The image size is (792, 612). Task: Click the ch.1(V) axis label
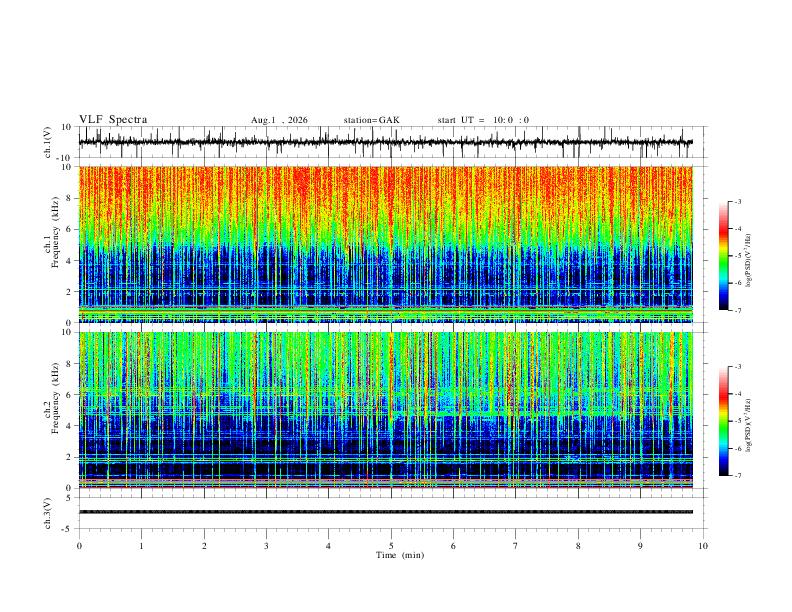point(48,142)
